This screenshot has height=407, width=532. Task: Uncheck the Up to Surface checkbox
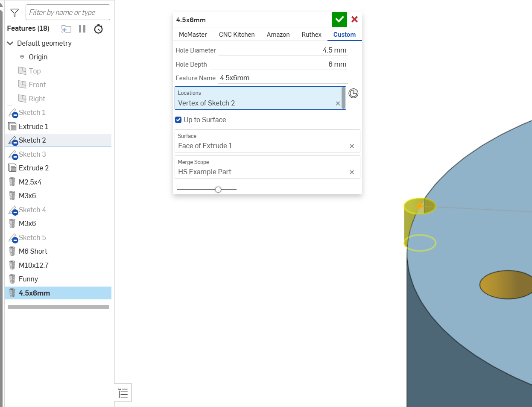[178, 120]
